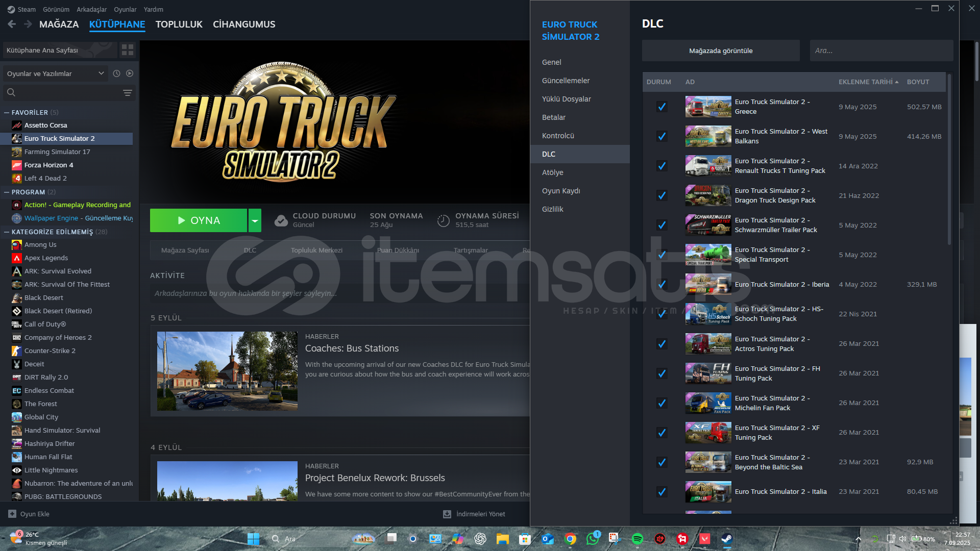Open Spotify from the taskbar
980x551 pixels.
tap(637, 539)
